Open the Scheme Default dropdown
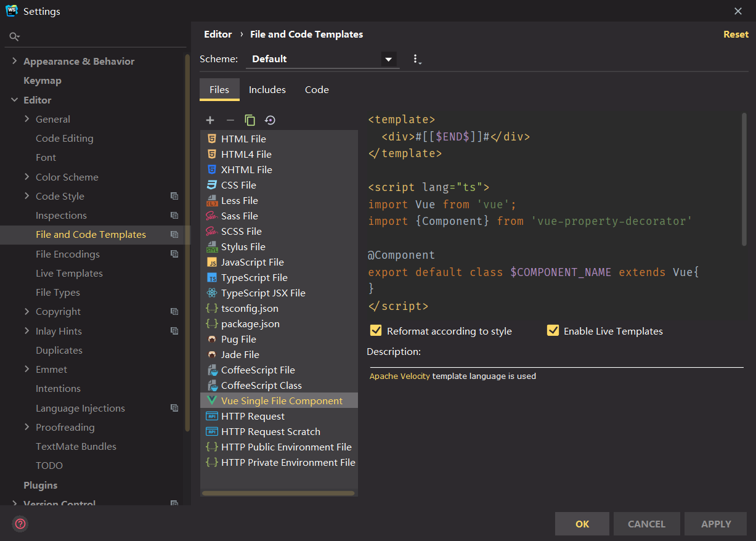This screenshot has height=541, width=756. pyautogui.click(x=323, y=59)
